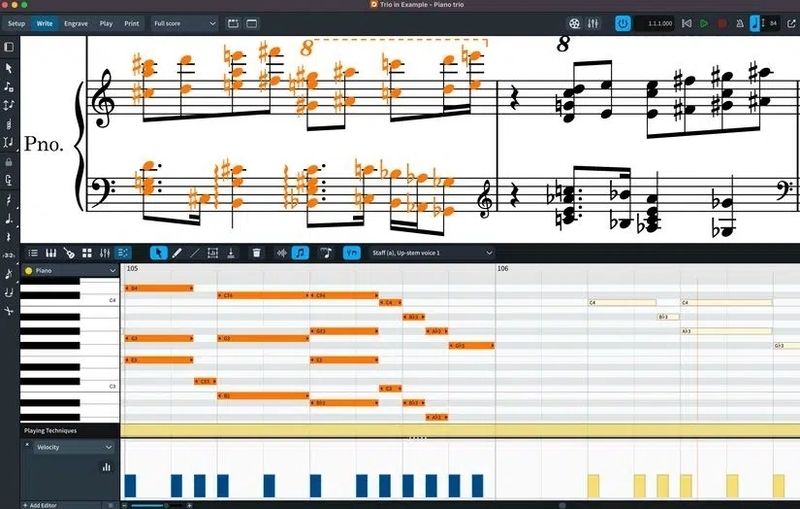The width and height of the screenshot is (800, 509).
Task: Open tuplets tool in left toolbox
Action: coord(9,255)
